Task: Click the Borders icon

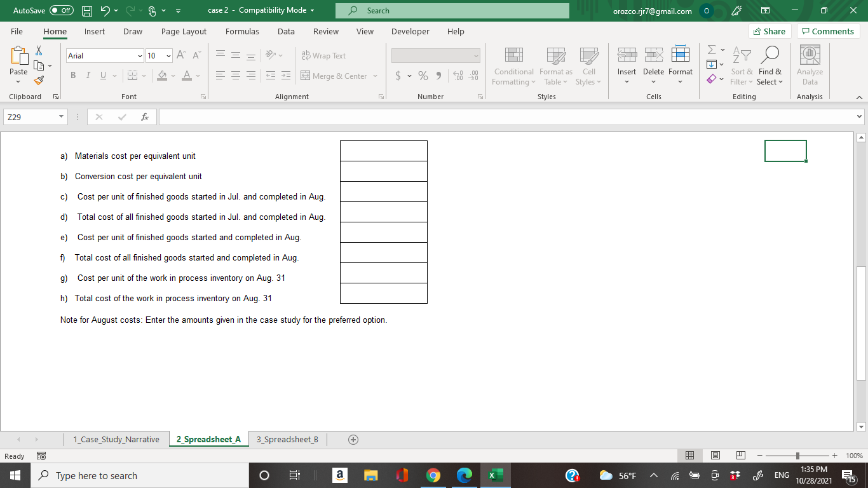Action: tap(132, 76)
